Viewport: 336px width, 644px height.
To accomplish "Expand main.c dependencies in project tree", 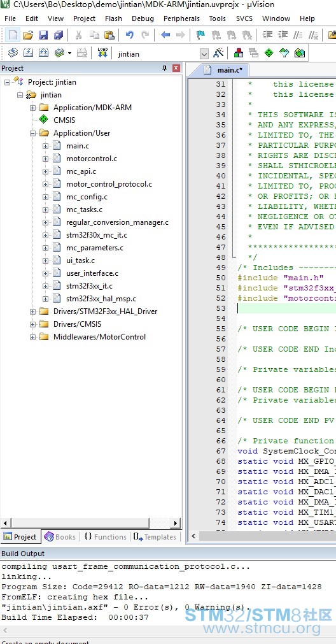I will pos(45,146).
